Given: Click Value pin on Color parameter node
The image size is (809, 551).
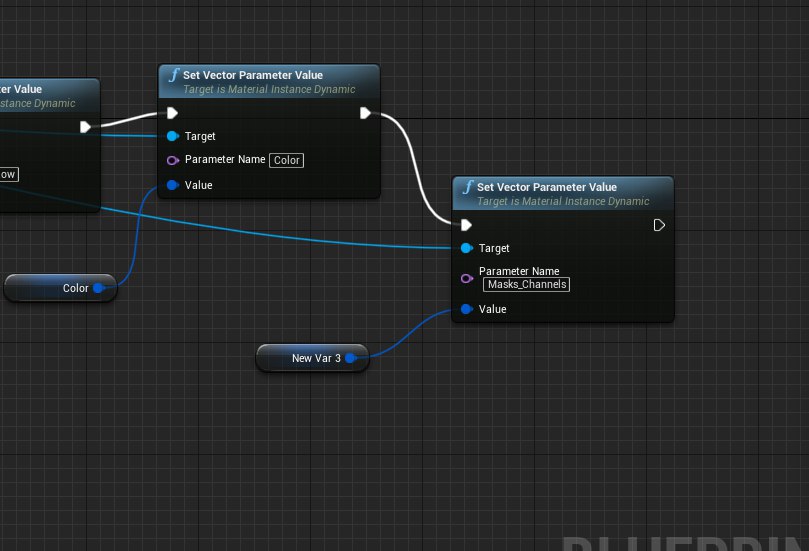Looking at the screenshot, I should [173, 185].
